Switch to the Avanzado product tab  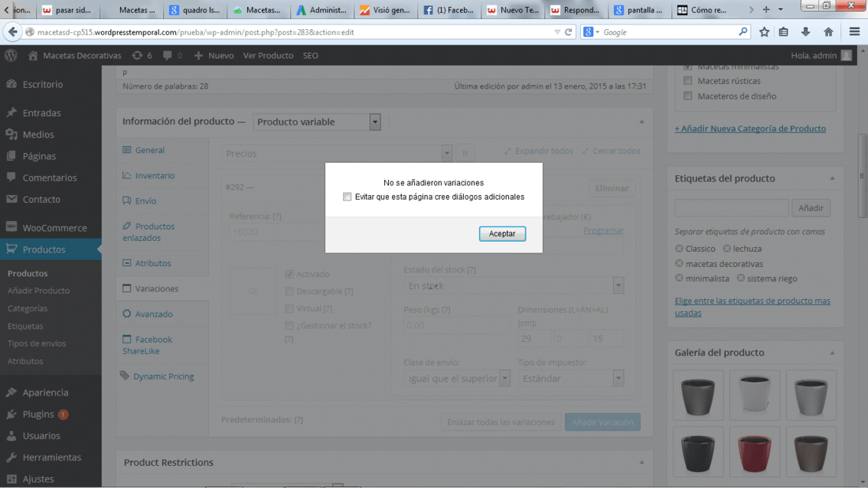[x=154, y=314]
